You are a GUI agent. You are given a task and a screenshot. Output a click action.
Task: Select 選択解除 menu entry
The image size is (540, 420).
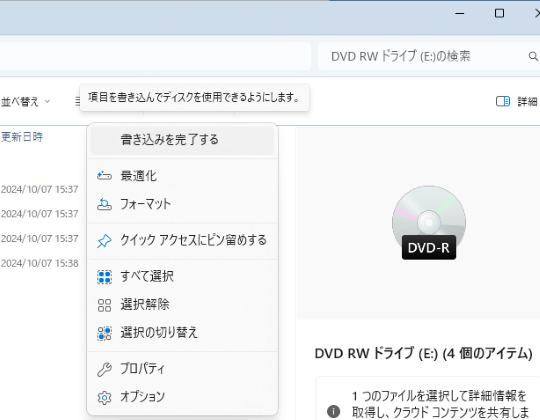pyautogui.click(x=182, y=305)
